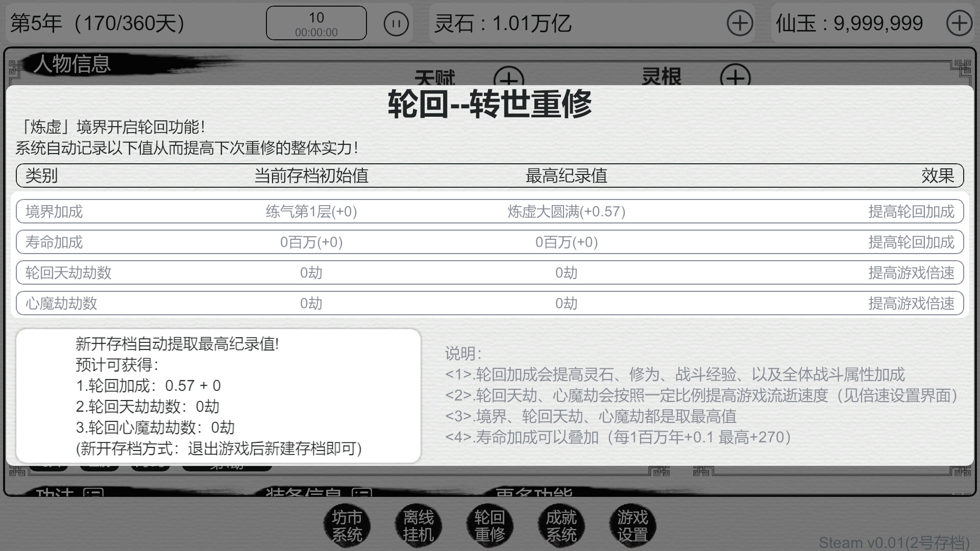Click the 10x speed timer control
Image resolution: width=980 pixels, height=551 pixels.
(x=315, y=22)
